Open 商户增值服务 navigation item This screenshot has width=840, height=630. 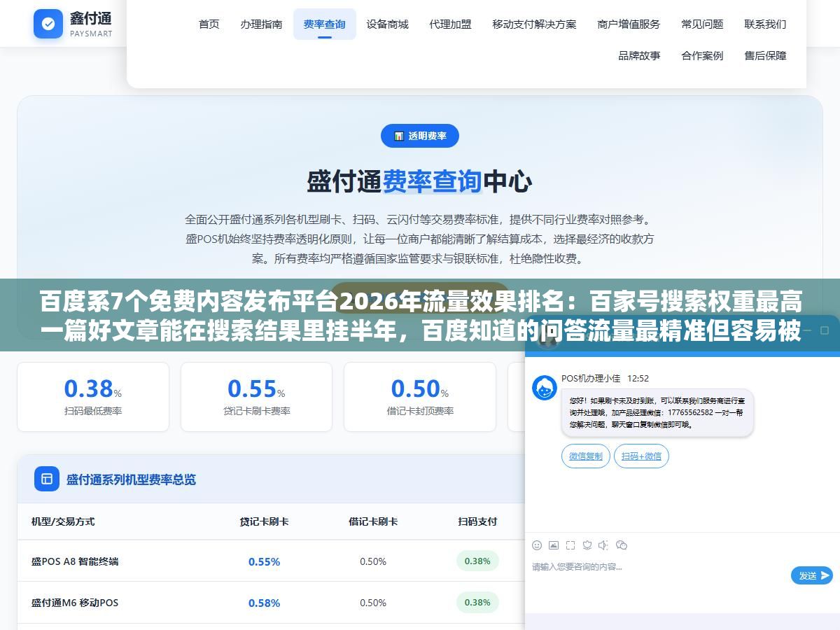point(629,24)
